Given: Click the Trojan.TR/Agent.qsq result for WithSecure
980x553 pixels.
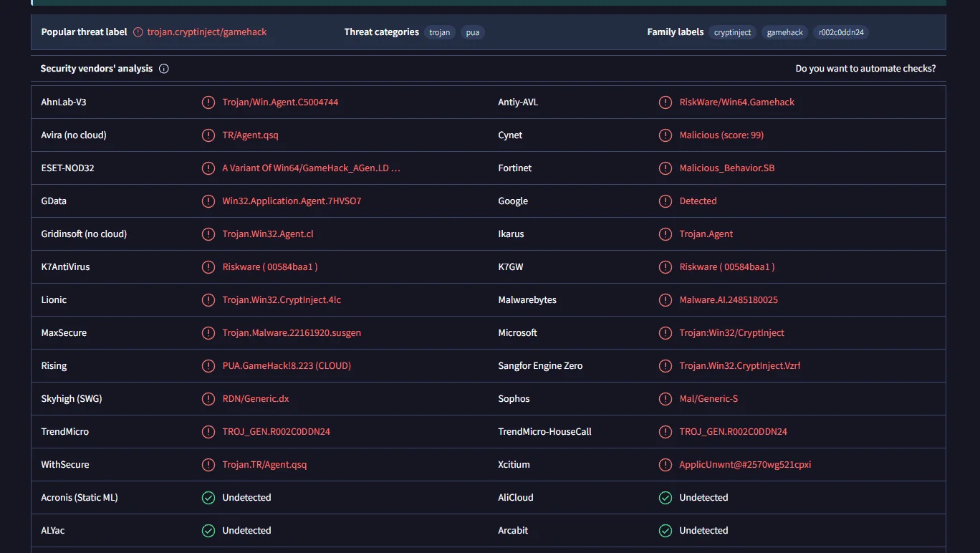Looking at the screenshot, I should coord(264,465).
